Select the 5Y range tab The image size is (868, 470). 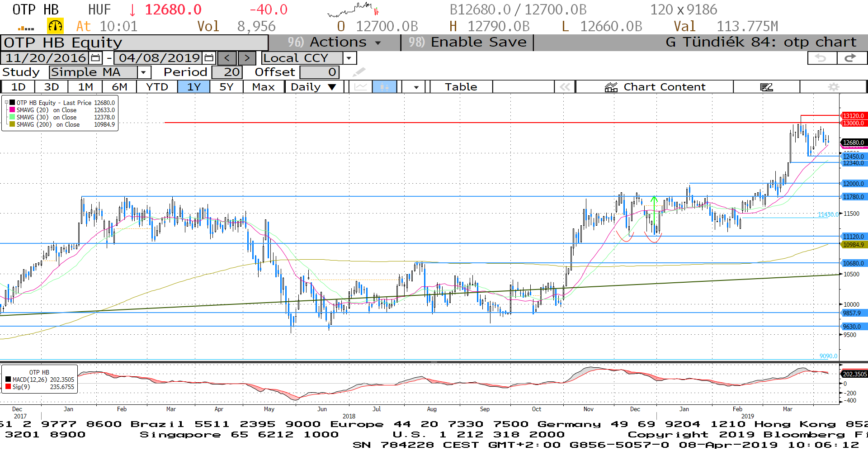coord(226,87)
